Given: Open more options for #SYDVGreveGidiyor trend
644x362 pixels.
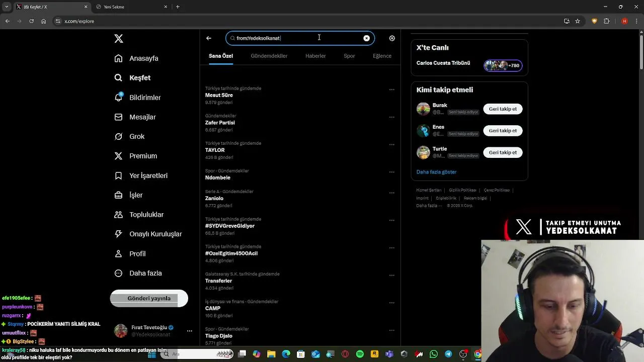Looking at the screenshot, I should tap(392, 221).
